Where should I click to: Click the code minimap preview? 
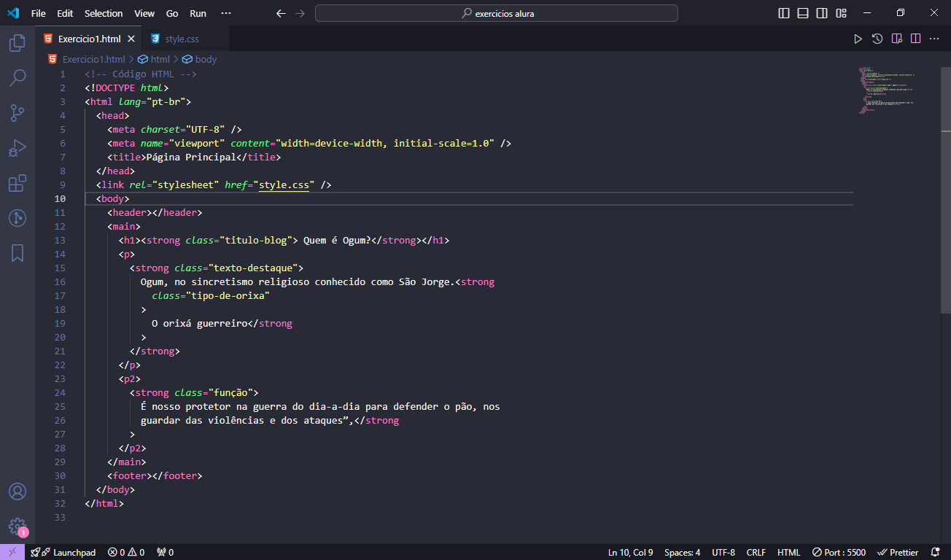(x=888, y=90)
